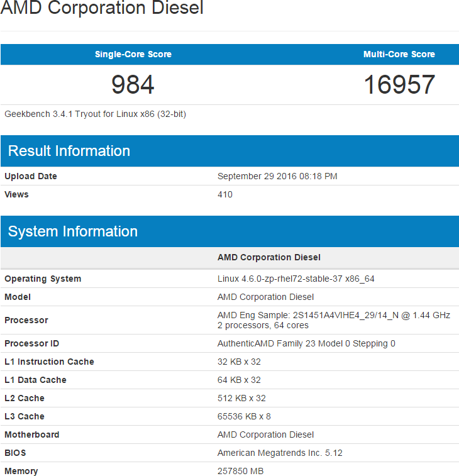Click the AuthenticAMD Family 23 processor ID
Viewport: 459px width, 476px height.
(306, 343)
